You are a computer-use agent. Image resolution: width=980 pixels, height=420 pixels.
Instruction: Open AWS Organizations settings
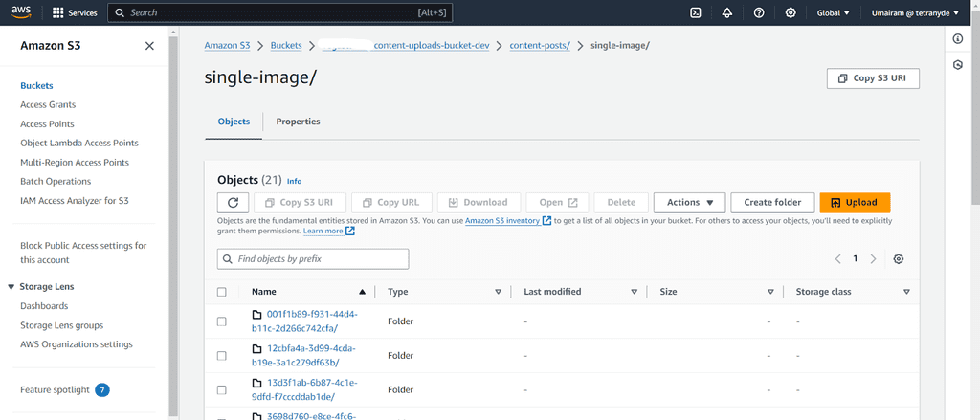point(77,344)
